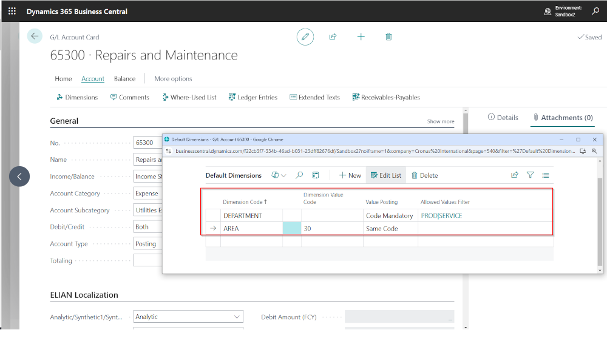Switch to Home tab
This screenshot has height=364, width=607.
point(63,78)
